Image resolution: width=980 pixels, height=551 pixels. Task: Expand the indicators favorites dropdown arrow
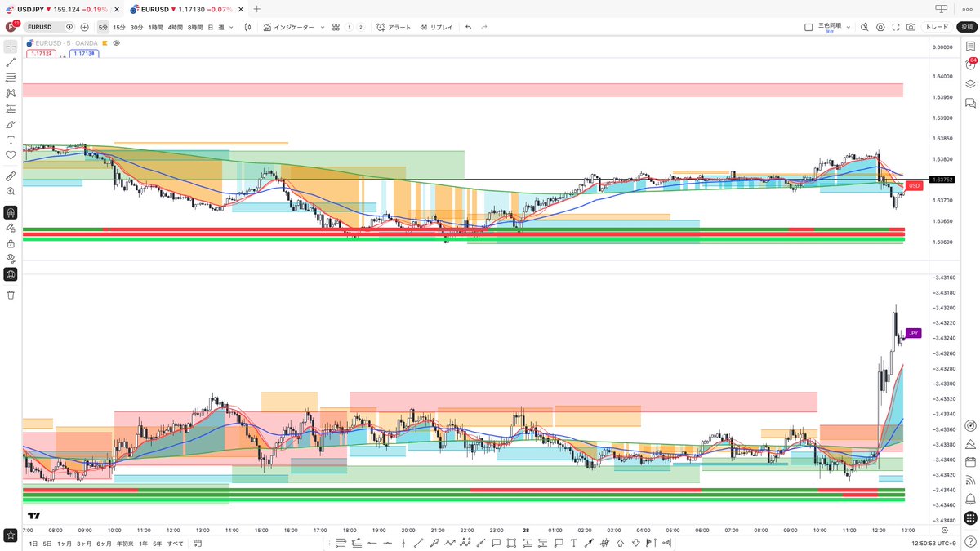coord(322,27)
